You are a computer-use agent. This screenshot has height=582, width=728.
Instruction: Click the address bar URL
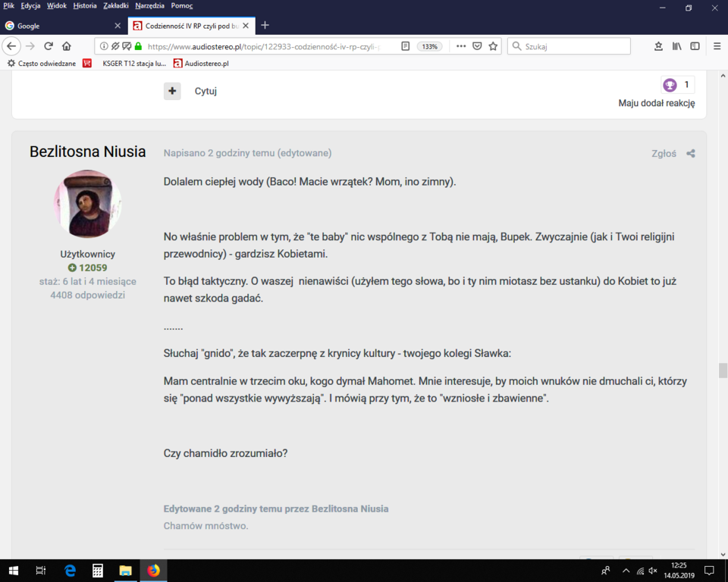pyautogui.click(x=264, y=46)
